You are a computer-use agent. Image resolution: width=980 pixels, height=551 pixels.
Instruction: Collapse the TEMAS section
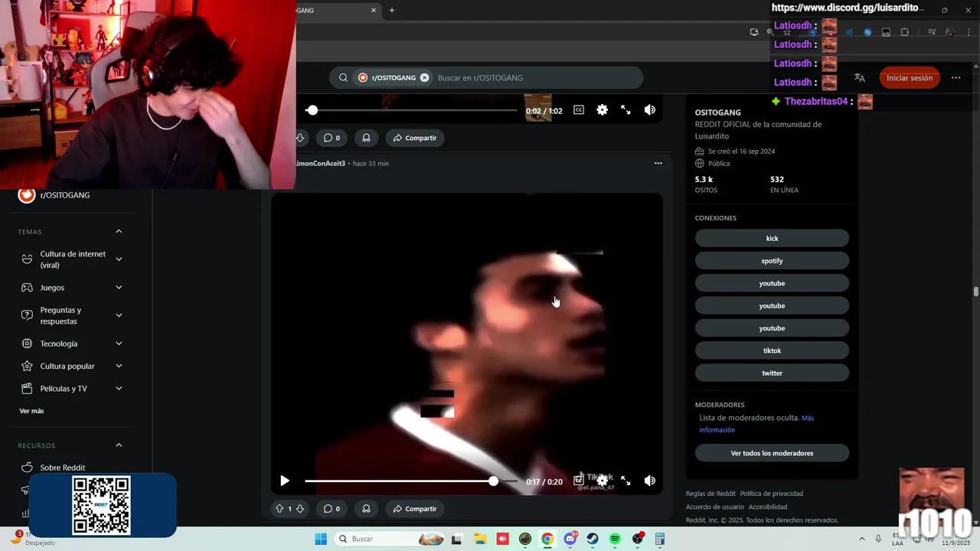pyautogui.click(x=119, y=231)
